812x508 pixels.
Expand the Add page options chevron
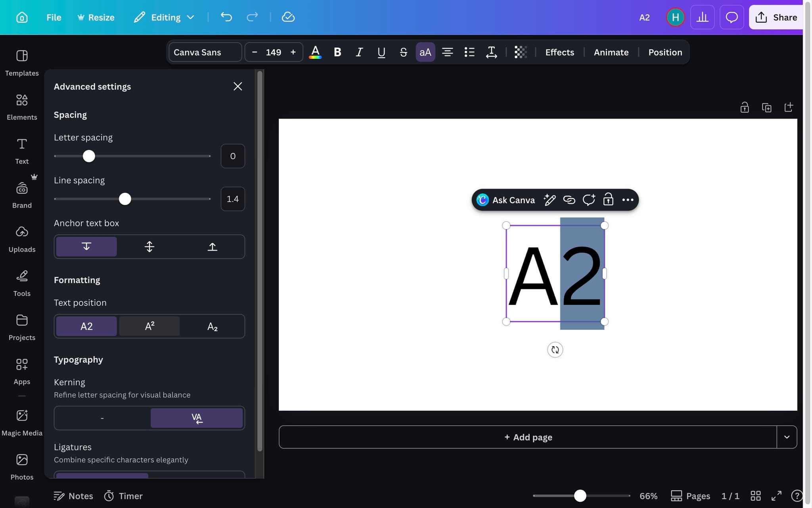click(x=787, y=437)
